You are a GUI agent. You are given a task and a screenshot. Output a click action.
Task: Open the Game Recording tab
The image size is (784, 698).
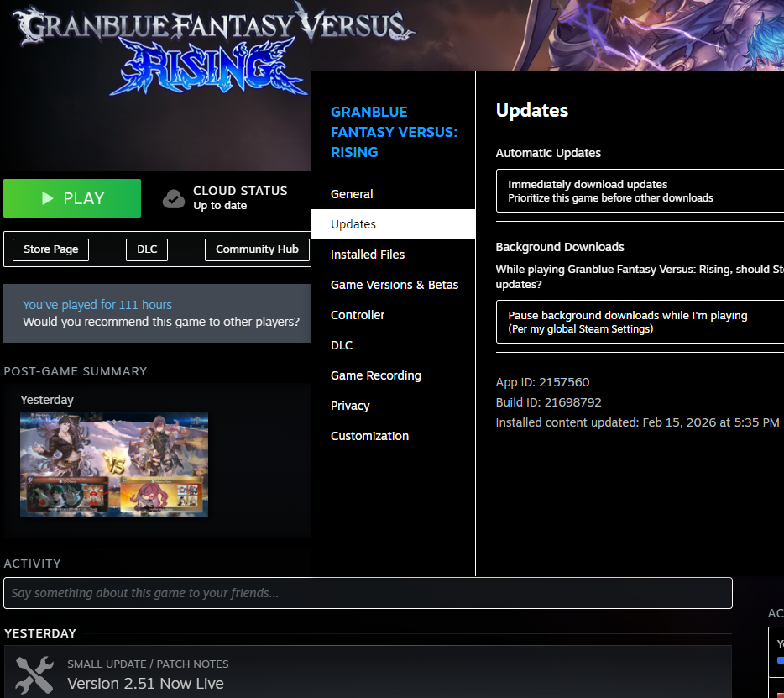393,375
